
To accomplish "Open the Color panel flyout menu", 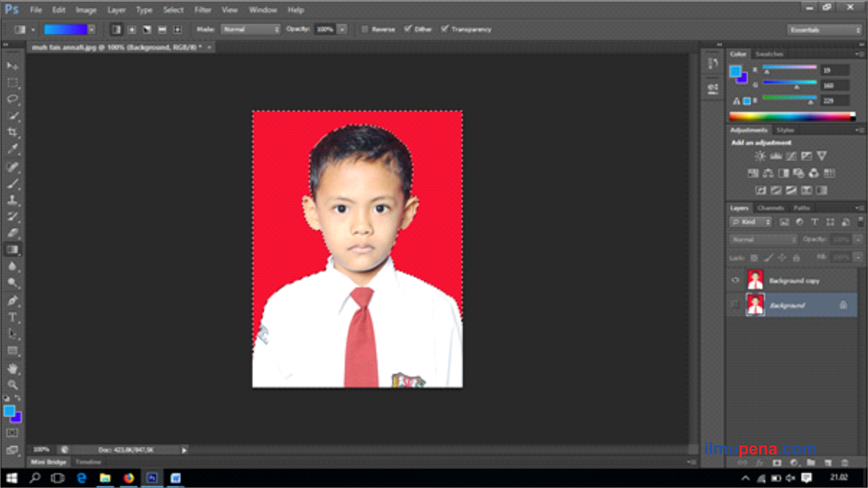I will (859, 54).
